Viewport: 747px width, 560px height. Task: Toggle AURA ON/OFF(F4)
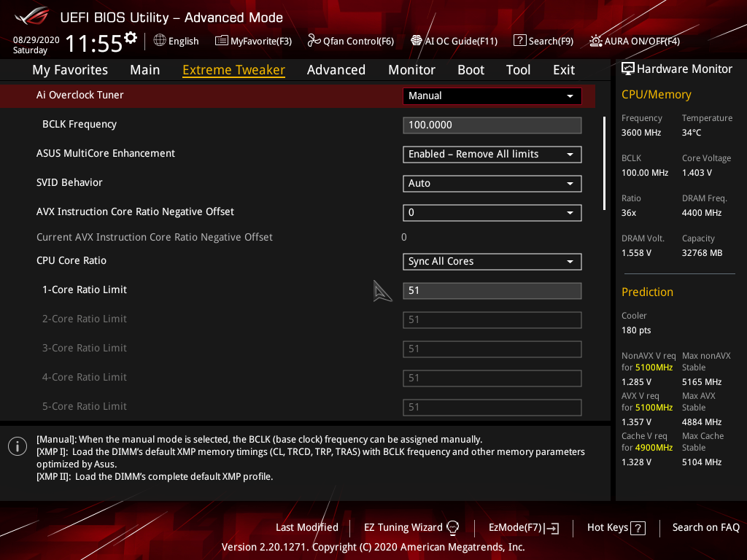point(635,41)
